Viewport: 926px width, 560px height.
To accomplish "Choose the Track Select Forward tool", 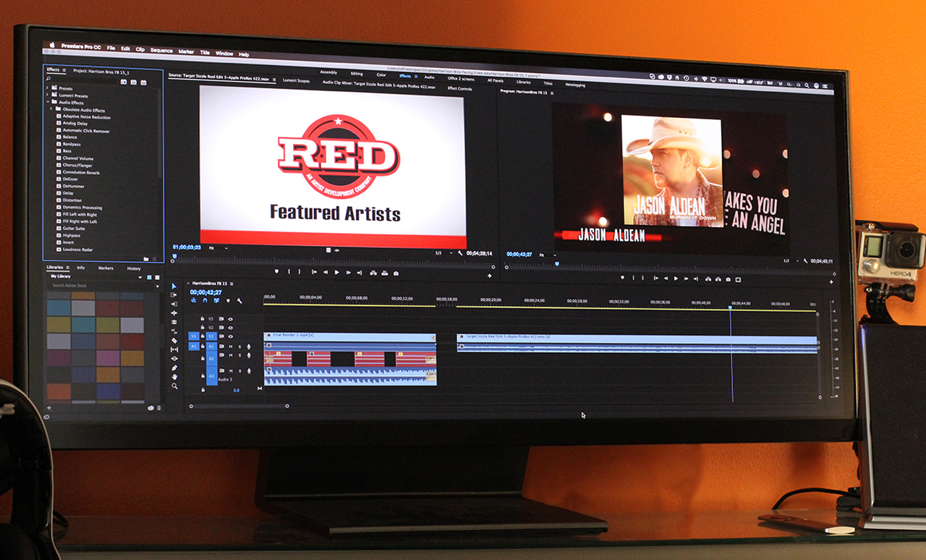I will point(174,294).
